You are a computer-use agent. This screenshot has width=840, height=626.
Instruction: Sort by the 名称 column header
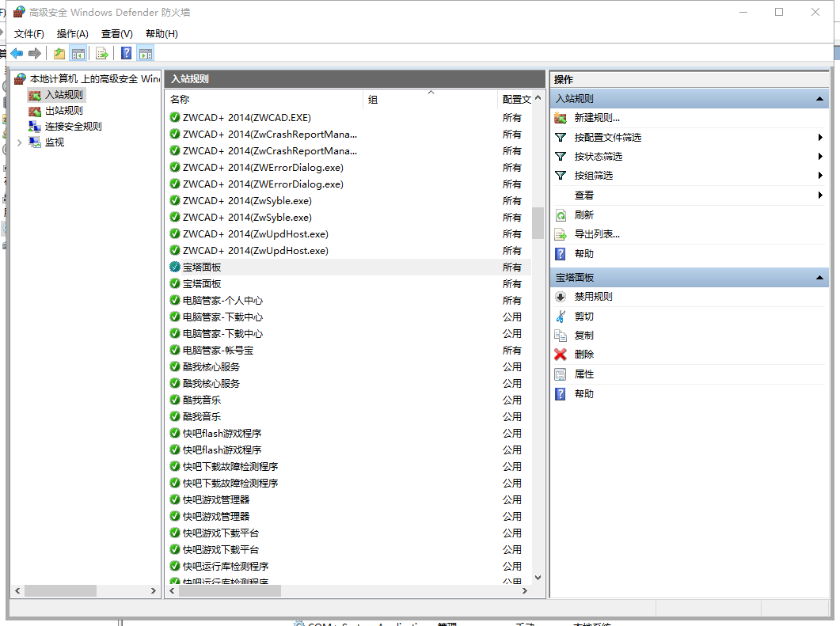pos(264,99)
